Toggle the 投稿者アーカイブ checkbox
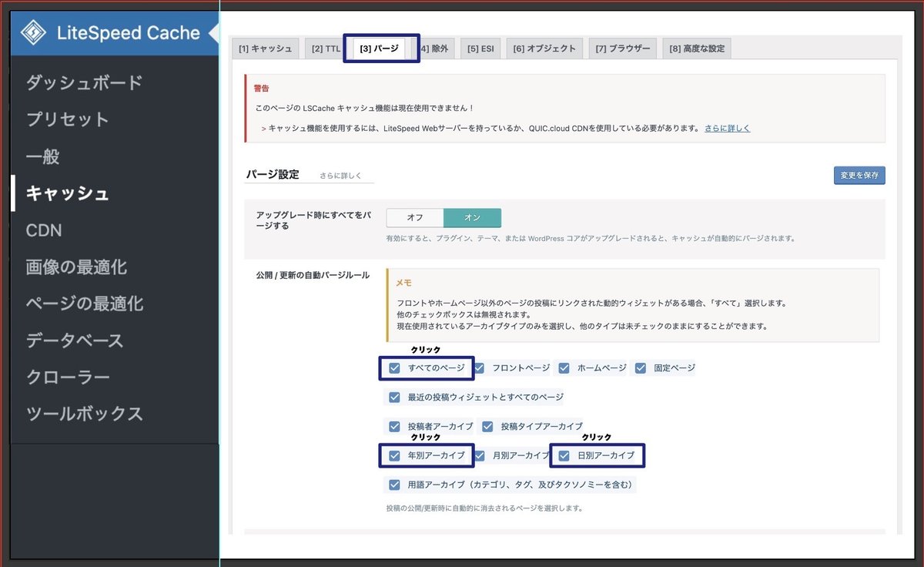 tap(395, 426)
